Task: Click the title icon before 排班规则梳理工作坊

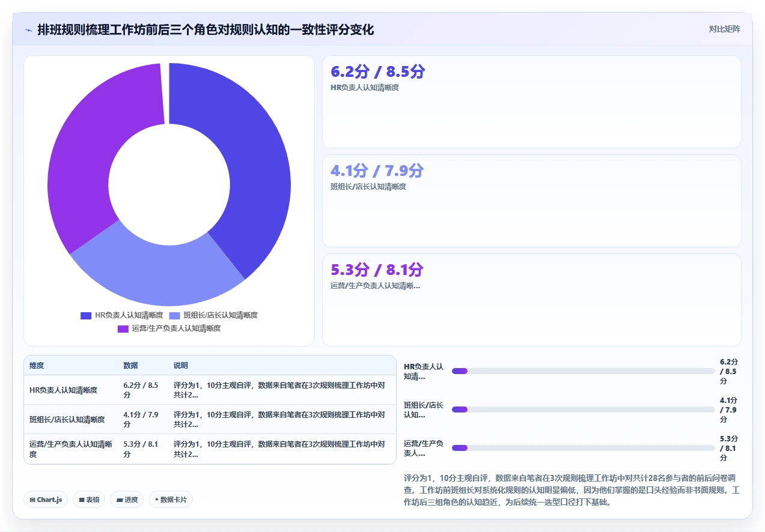Action: click(28, 29)
